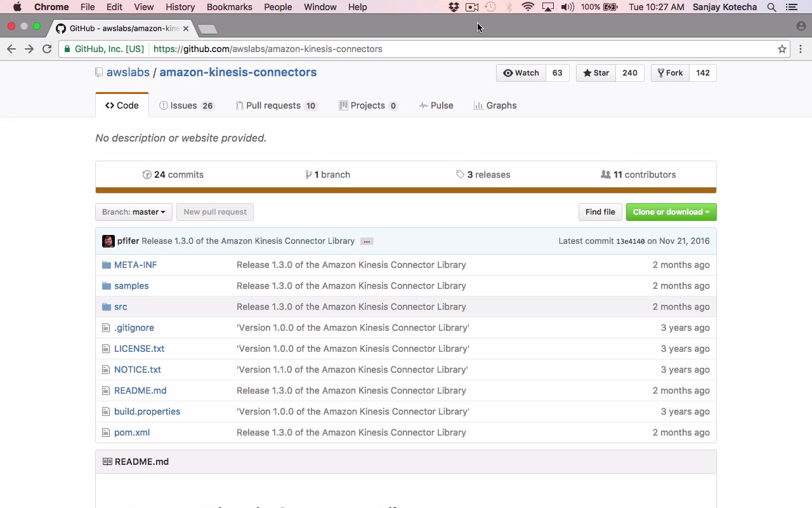Click the Apple logo menu
This screenshot has height=508, width=812.
coord(17,7)
